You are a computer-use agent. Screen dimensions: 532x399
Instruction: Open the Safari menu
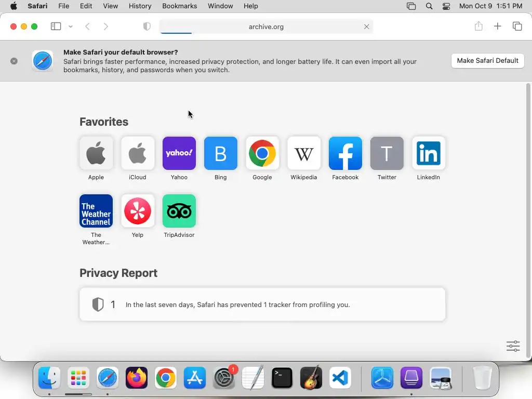pyautogui.click(x=37, y=6)
